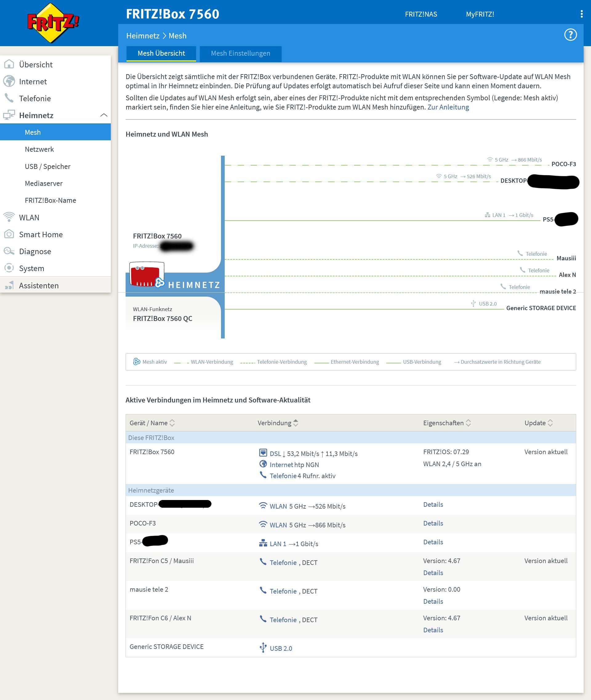Click the Smart Home sidebar icon
This screenshot has width=591, height=700.
coord(9,234)
